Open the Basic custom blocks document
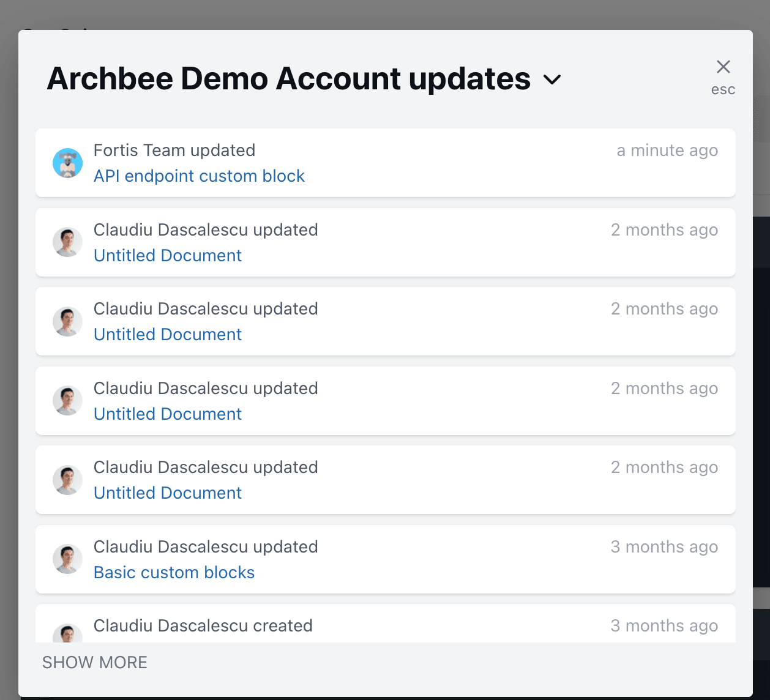 click(174, 572)
